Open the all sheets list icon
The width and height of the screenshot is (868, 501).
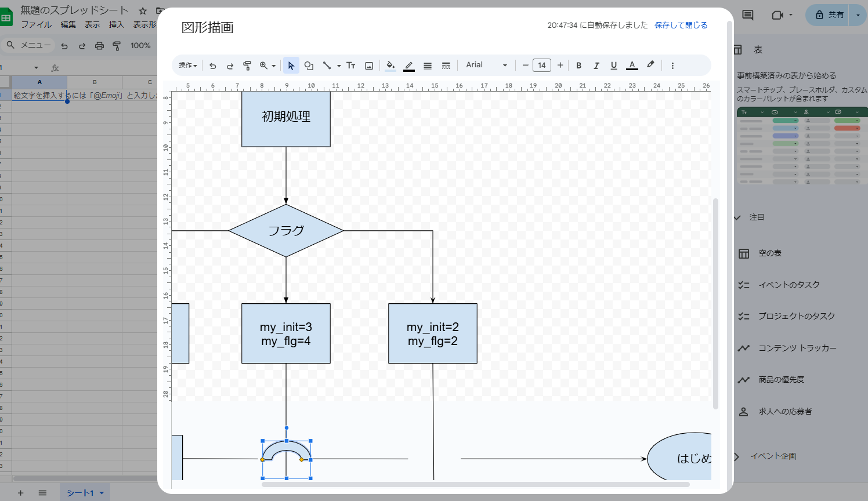42,493
